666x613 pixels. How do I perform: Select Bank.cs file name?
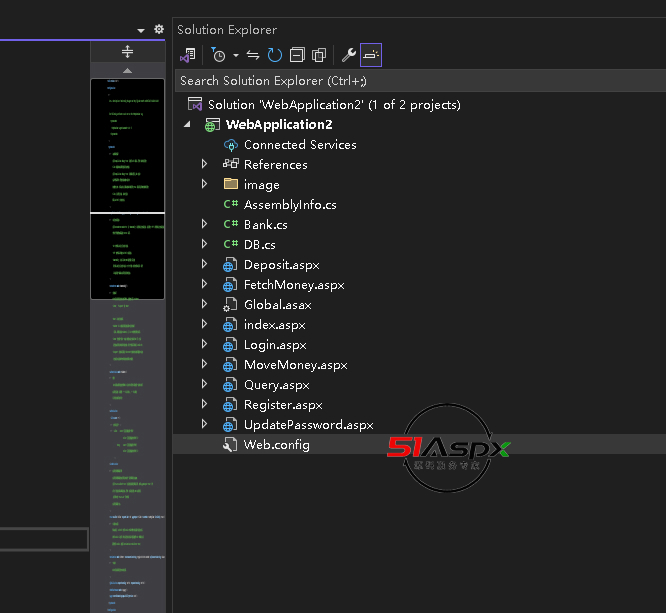[265, 225]
